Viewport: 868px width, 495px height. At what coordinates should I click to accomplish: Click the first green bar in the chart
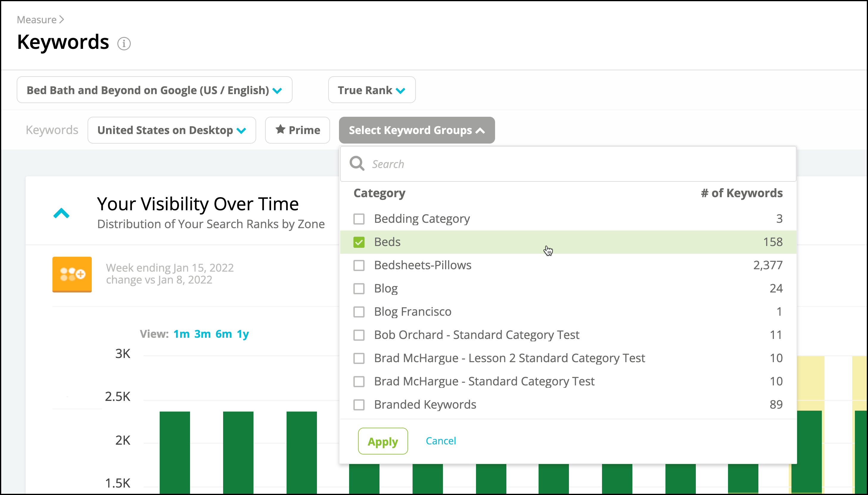pos(175,452)
